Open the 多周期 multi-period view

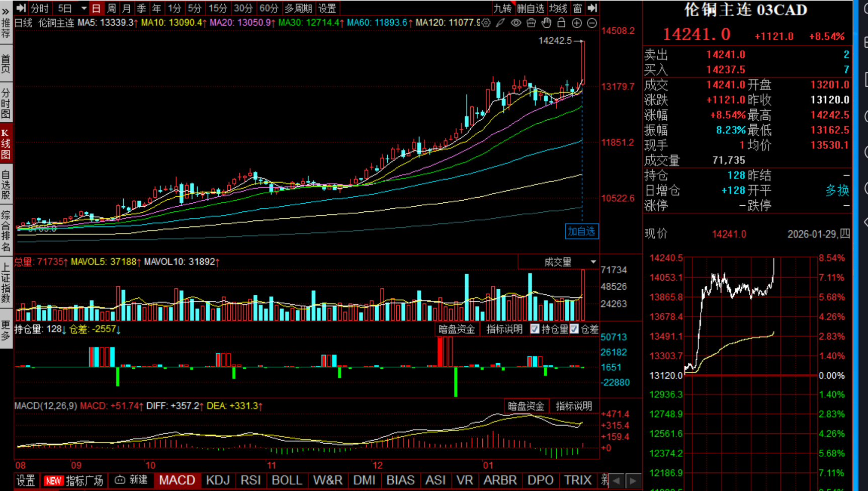(x=298, y=9)
